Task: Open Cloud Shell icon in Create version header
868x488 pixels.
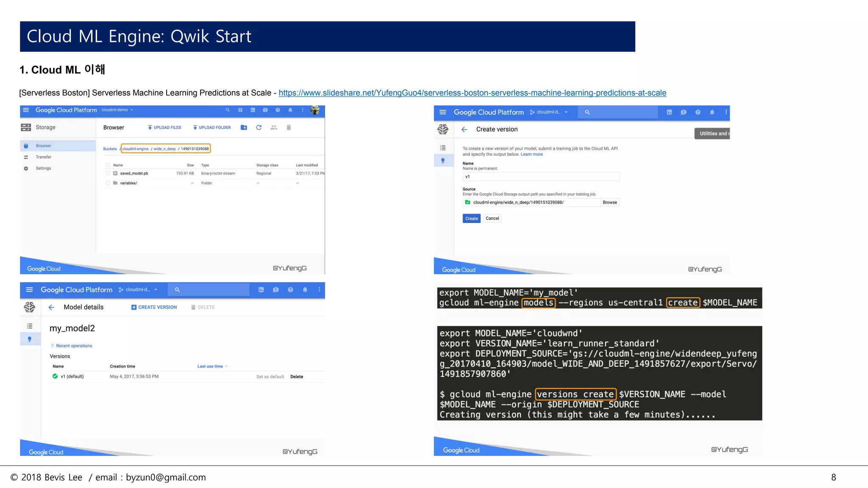Action: pyautogui.click(x=669, y=112)
